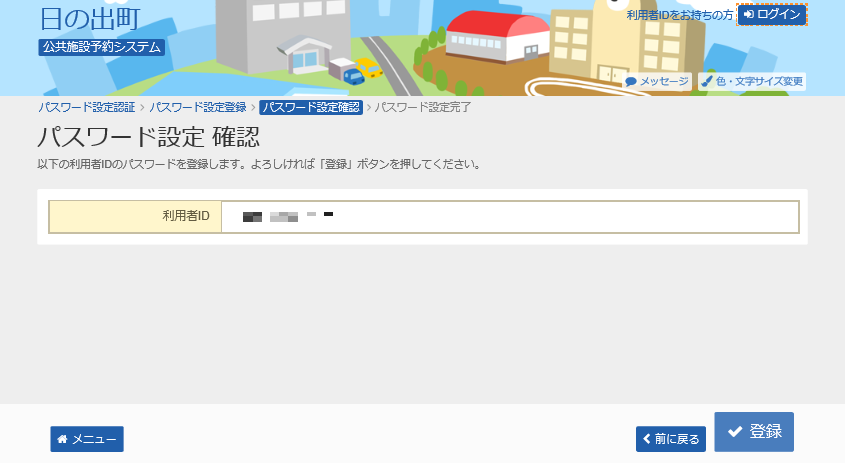Screen dimensions: 845x463
Task: Click the speech bubble icon beside メッセージ
Action: coord(631,82)
